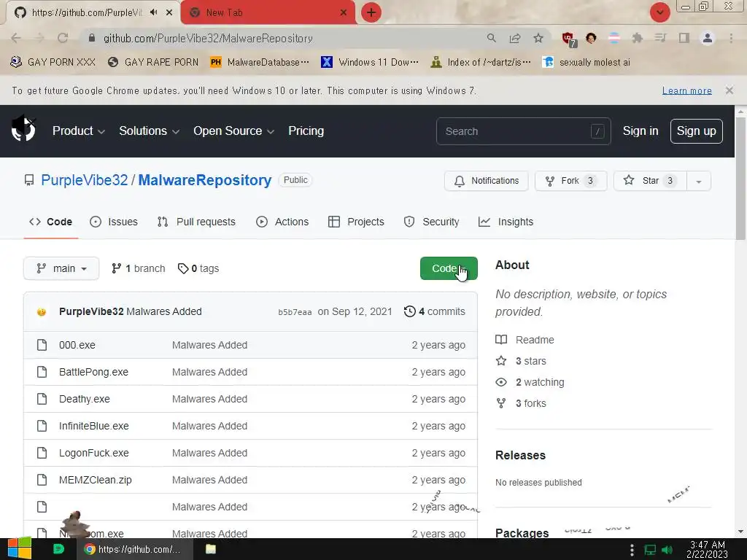The height and width of the screenshot is (560, 747).
Task: Open the Chrome profile avatar icon
Action: coord(708,38)
